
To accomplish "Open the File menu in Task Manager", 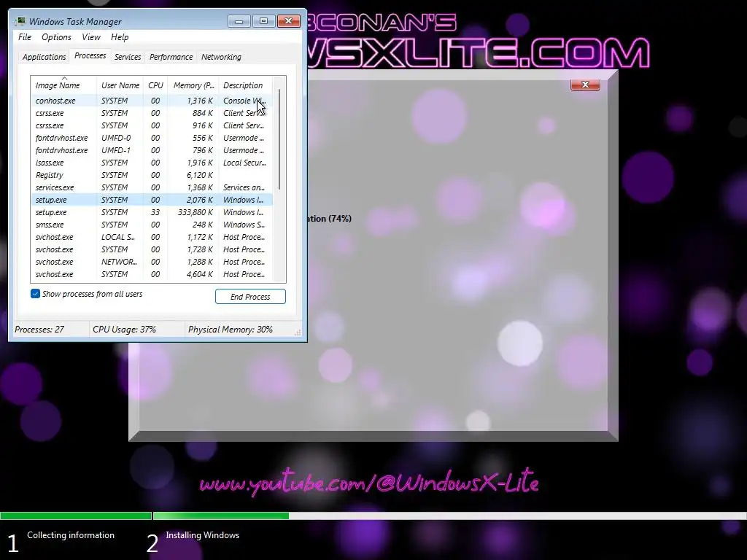I will point(25,37).
